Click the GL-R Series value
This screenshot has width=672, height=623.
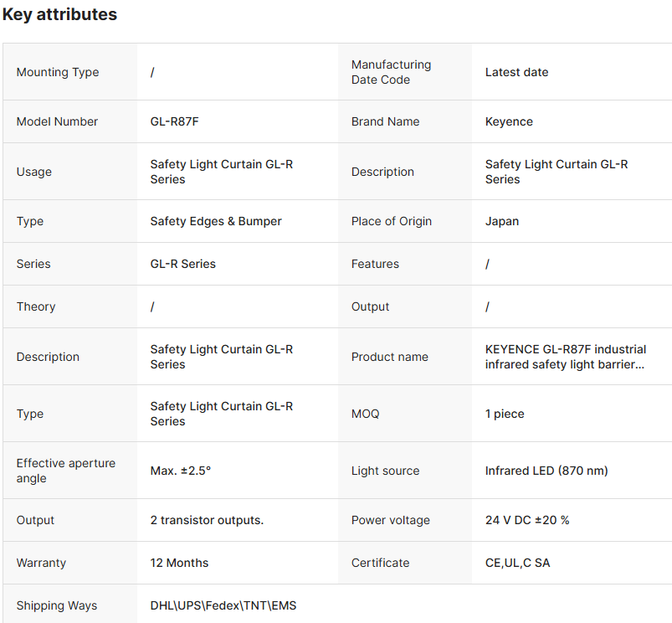tap(182, 264)
